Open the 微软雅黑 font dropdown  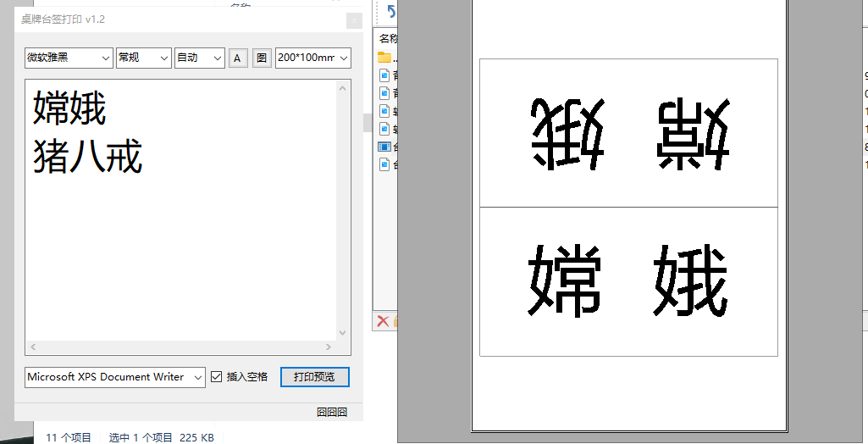(69, 58)
